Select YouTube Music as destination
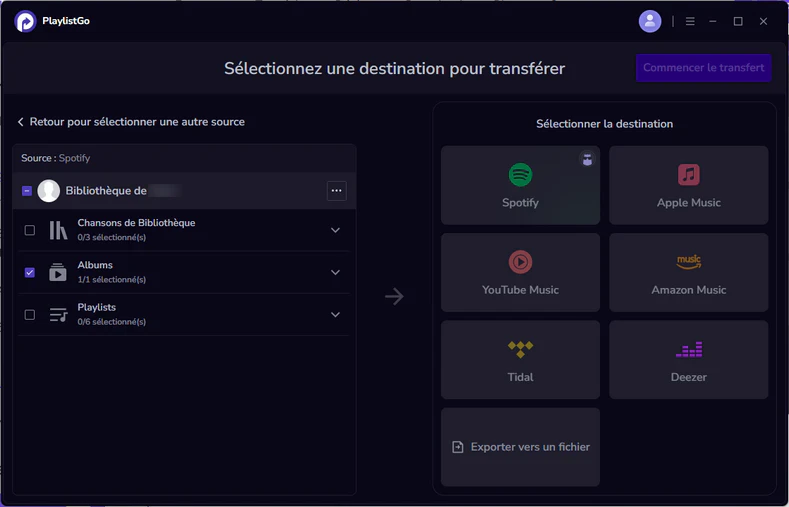This screenshot has width=789, height=507. coord(520,272)
